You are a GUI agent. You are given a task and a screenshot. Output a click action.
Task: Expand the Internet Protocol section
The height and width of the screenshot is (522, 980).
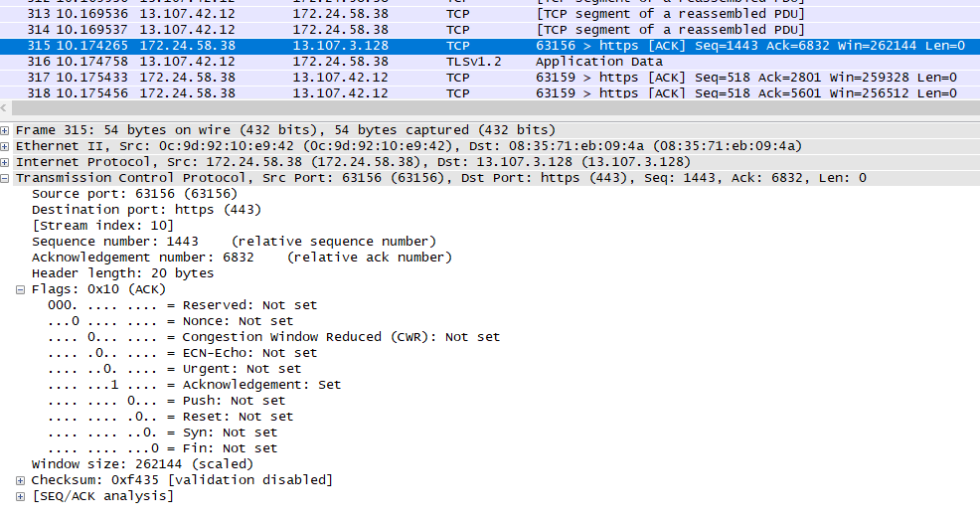point(6,162)
